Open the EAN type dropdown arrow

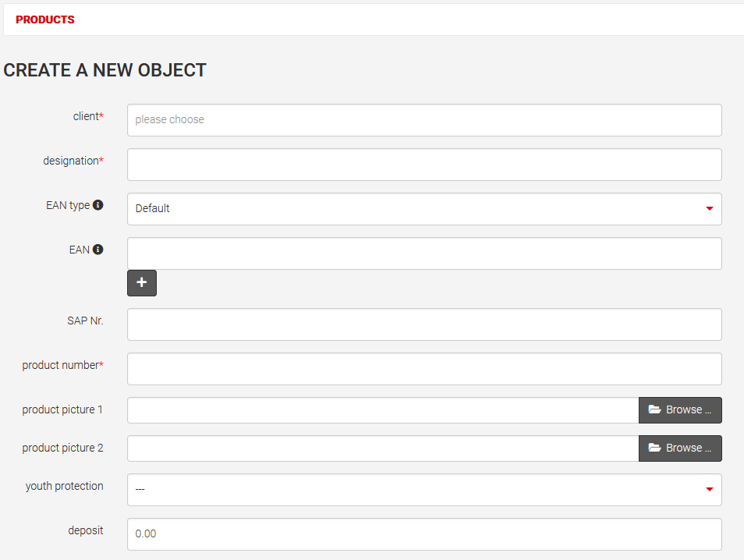point(709,208)
